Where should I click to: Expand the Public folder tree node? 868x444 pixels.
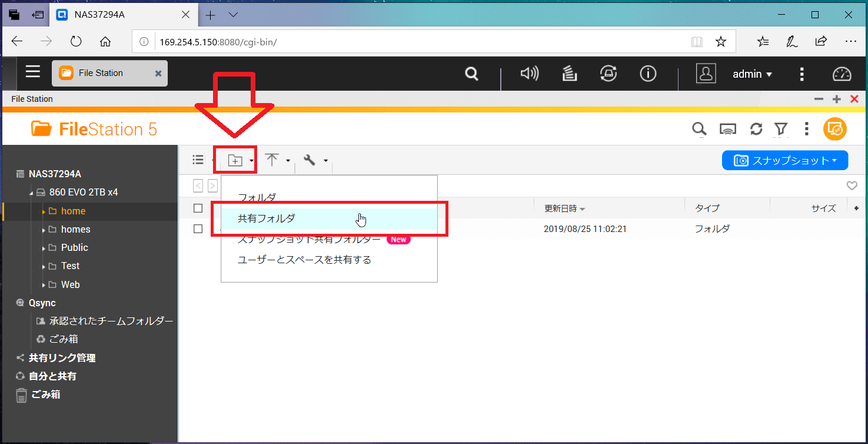tap(44, 248)
